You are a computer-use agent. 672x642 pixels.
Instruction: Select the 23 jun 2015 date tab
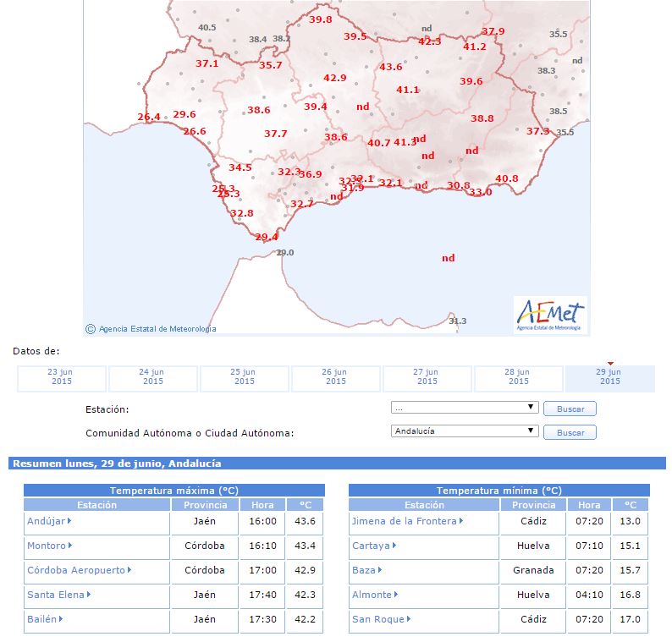(x=61, y=379)
